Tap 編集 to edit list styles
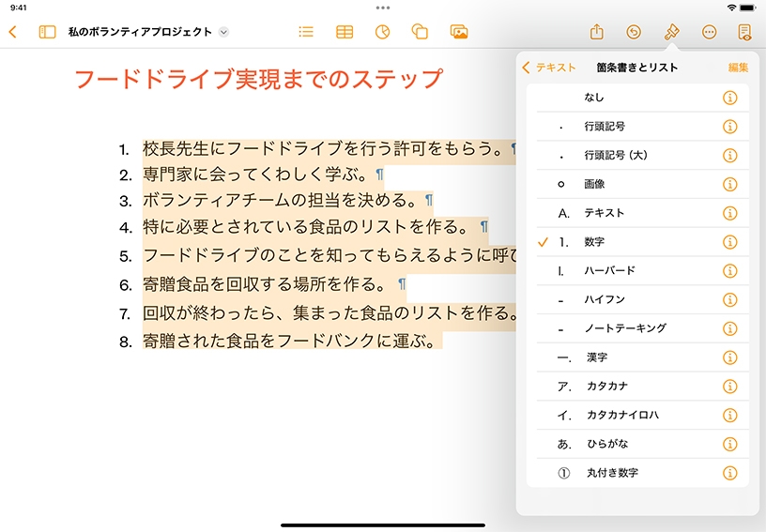Viewport: 766px width, 532px height. click(738, 68)
